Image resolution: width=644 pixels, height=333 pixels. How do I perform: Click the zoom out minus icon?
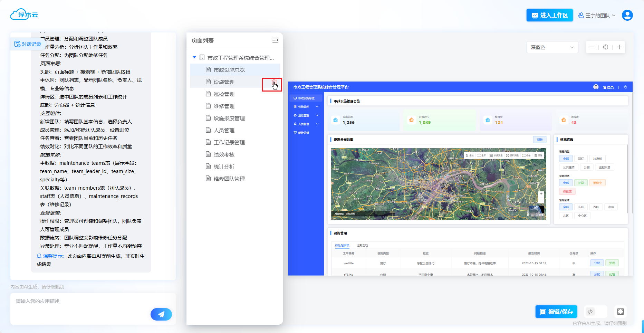tap(592, 47)
